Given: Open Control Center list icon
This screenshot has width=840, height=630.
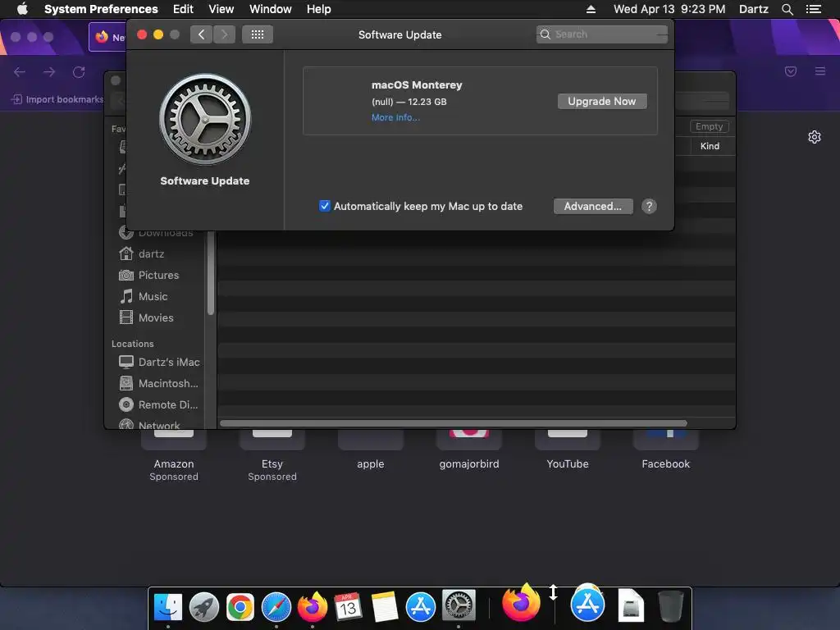Looking at the screenshot, I should tap(813, 9).
